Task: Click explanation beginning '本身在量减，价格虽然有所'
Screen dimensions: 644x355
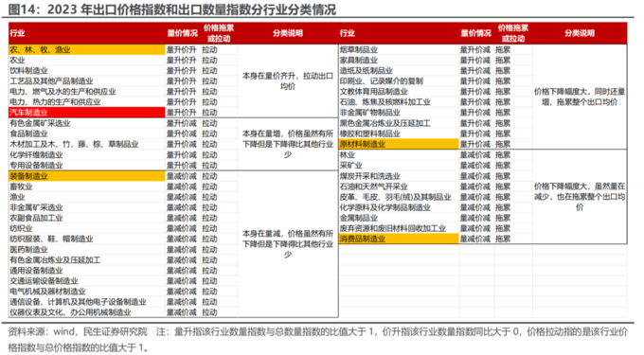Action: [x=288, y=244]
